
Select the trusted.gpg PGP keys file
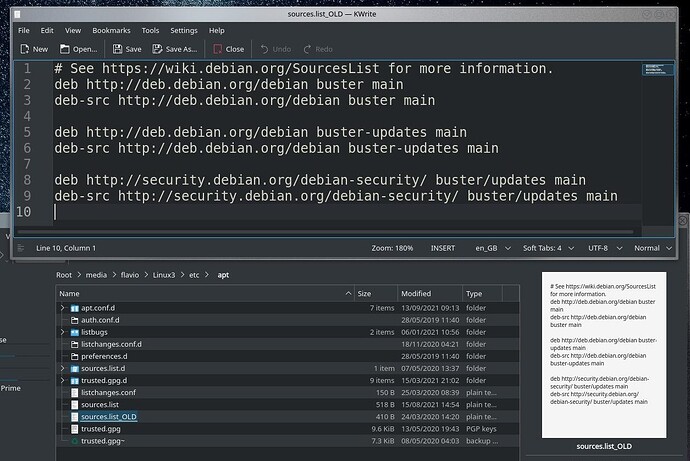pyautogui.click(x=101, y=428)
